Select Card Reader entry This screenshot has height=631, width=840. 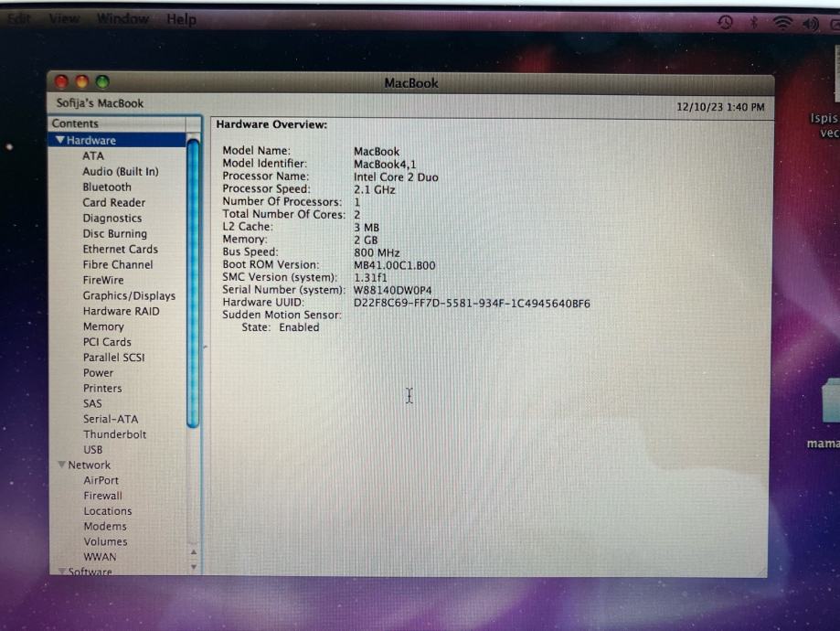click(x=113, y=203)
